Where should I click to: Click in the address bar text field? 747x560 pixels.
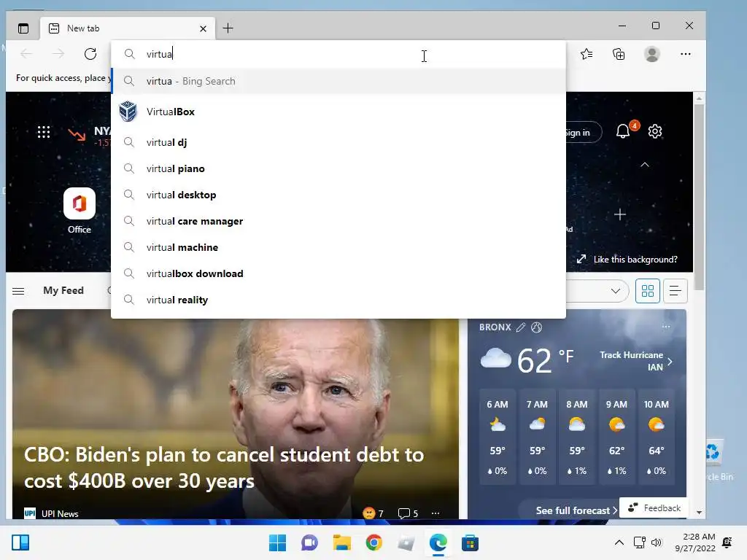coord(338,54)
